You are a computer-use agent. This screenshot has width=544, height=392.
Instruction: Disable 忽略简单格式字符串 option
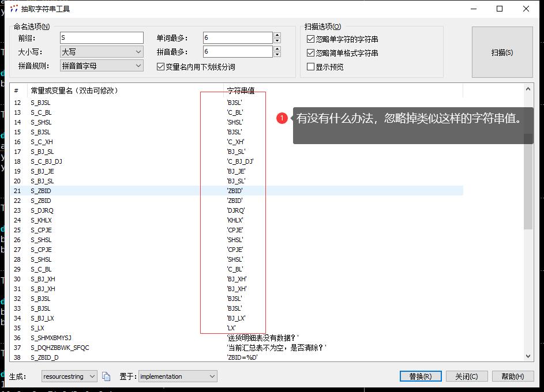click(311, 53)
